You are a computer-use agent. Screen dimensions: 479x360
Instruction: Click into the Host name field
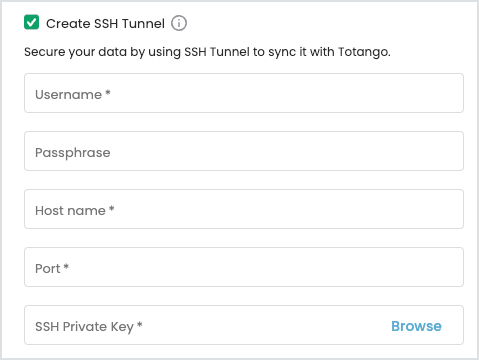click(244, 209)
